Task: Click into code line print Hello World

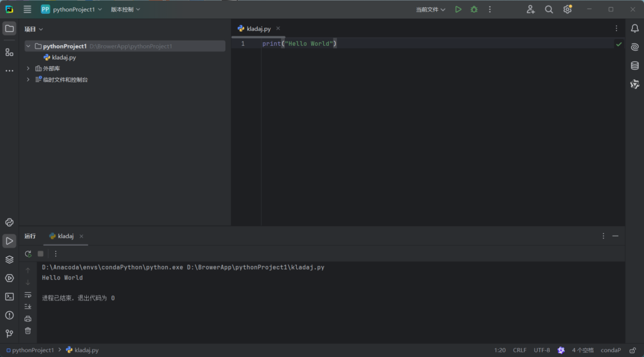Action: click(299, 43)
